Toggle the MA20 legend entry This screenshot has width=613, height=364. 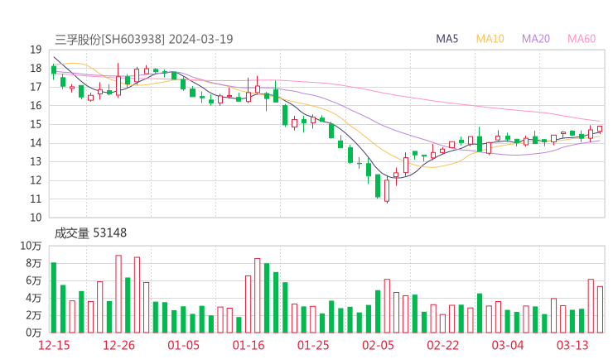pyautogui.click(x=536, y=39)
